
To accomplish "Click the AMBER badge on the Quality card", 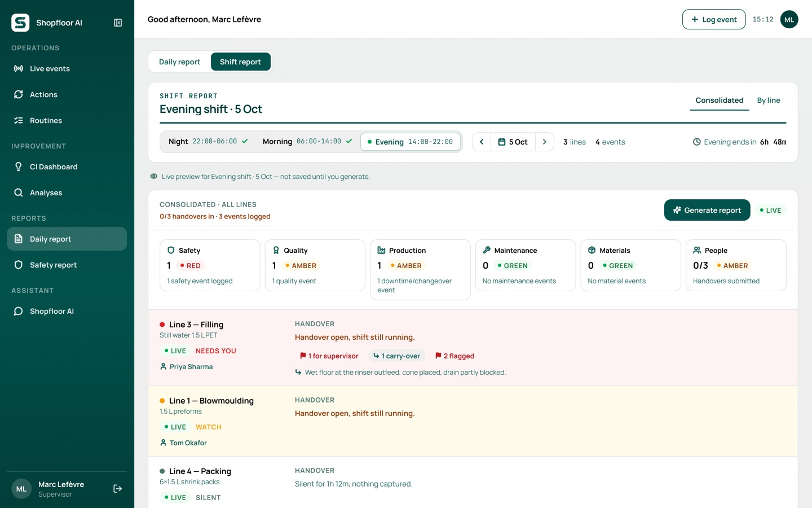I will pos(301,266).
